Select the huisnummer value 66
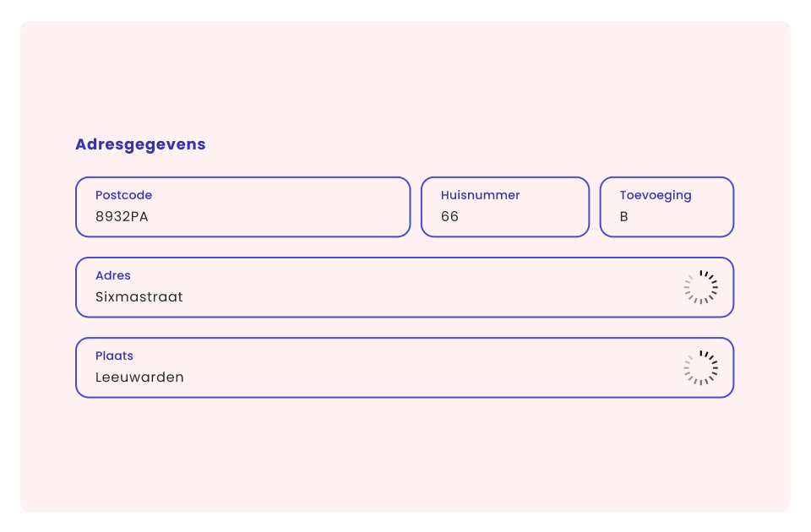This screenshot has width=811, height=532. 449,216
